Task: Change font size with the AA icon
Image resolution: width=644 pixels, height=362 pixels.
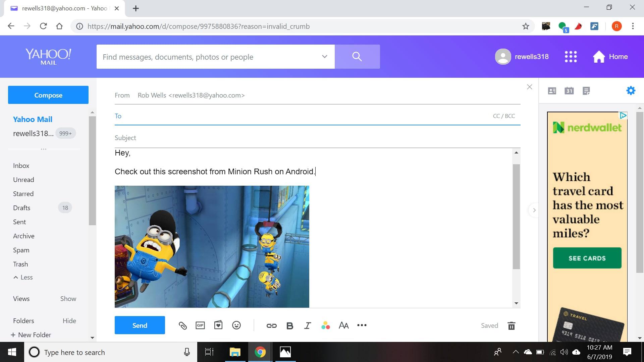Action: click(344, 325)
